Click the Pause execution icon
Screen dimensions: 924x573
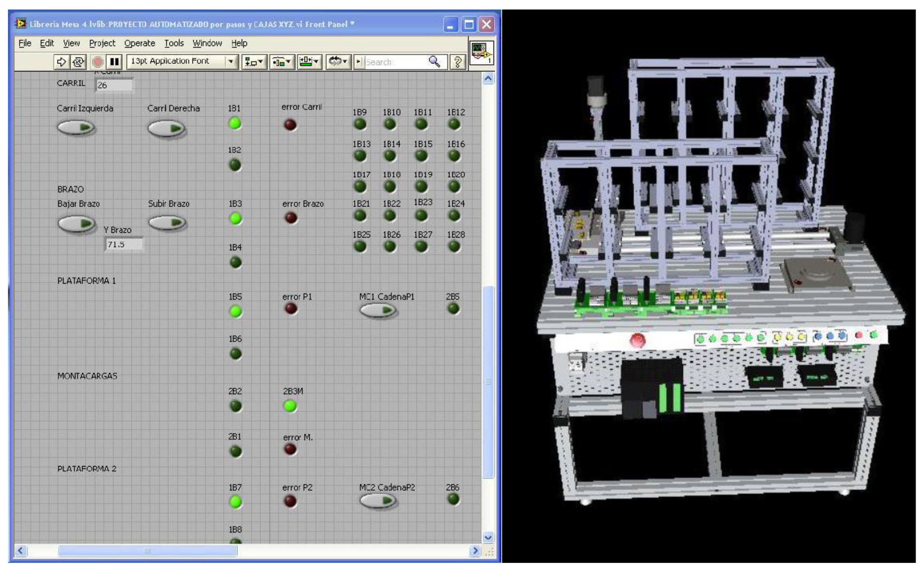114,62
